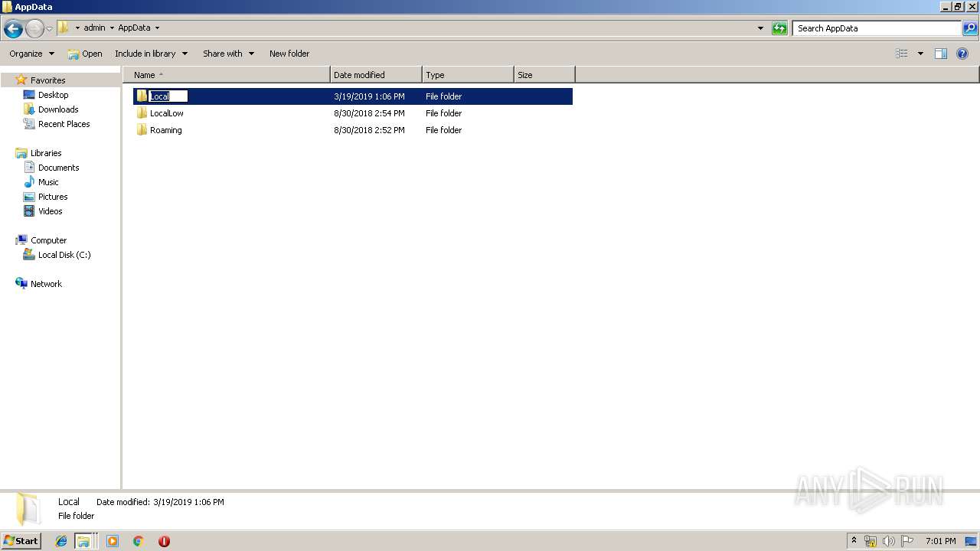Select admin in the address path
The height and width of the screenshot is (551, 980).
[94, 28]
